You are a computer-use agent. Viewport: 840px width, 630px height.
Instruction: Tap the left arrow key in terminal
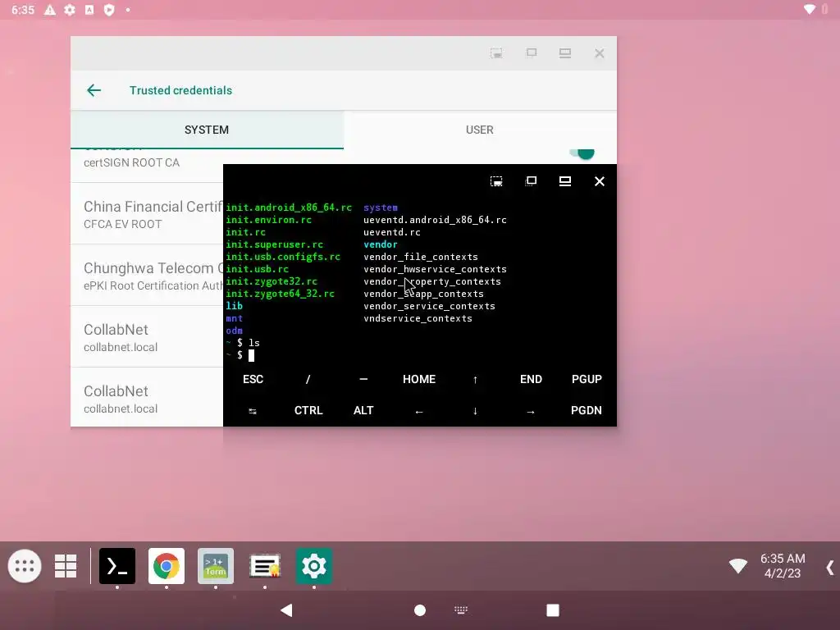tap(419, 412)
